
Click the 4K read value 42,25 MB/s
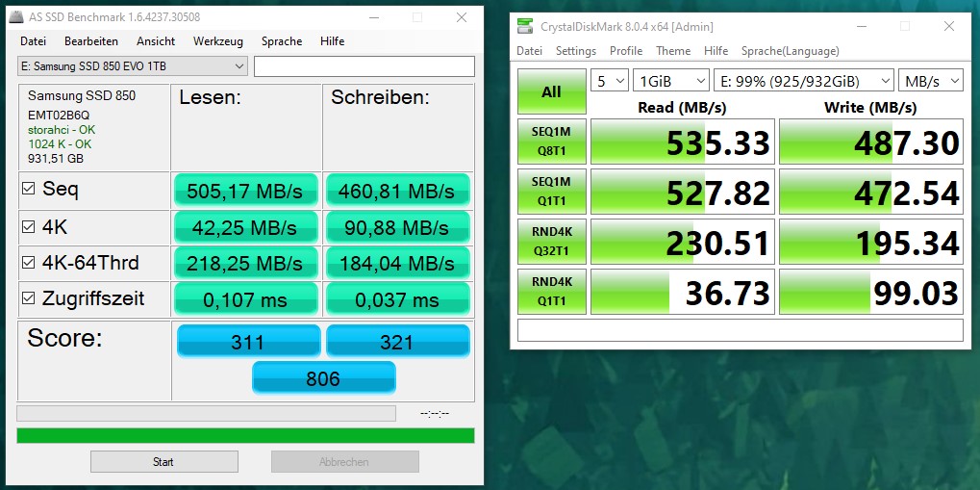pos(245,228)
